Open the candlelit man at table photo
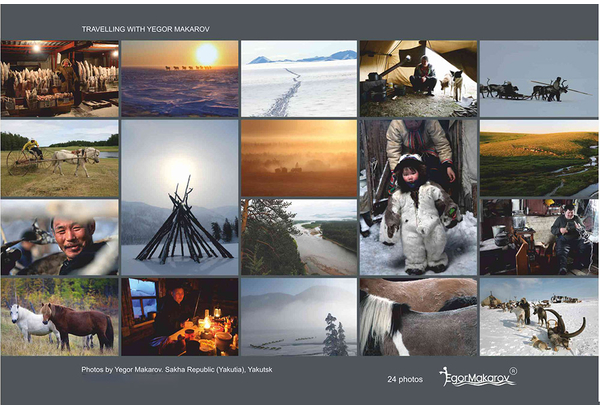 pos(179,316)
